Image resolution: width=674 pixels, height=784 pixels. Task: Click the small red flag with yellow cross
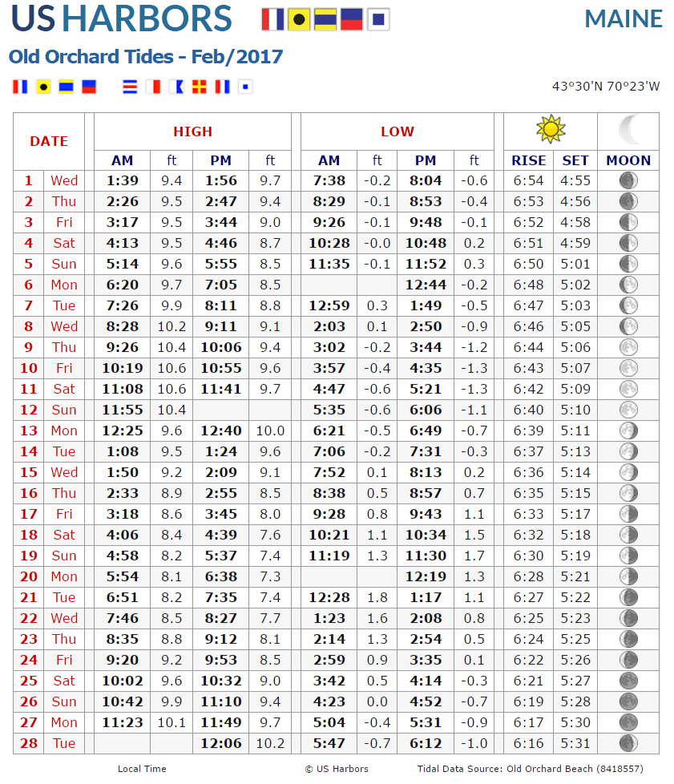point(199,87)
